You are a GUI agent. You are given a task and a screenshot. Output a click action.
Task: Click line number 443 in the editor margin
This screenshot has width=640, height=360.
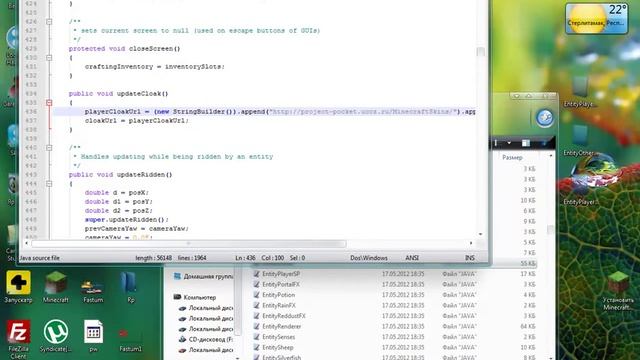point(31,175)
